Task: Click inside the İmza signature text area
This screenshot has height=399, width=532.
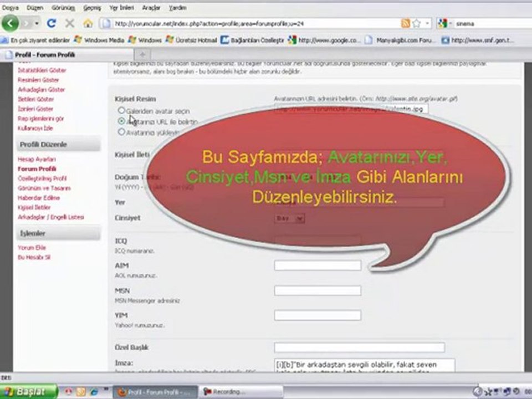Action: pyautogui.click(x=365, y=365)
